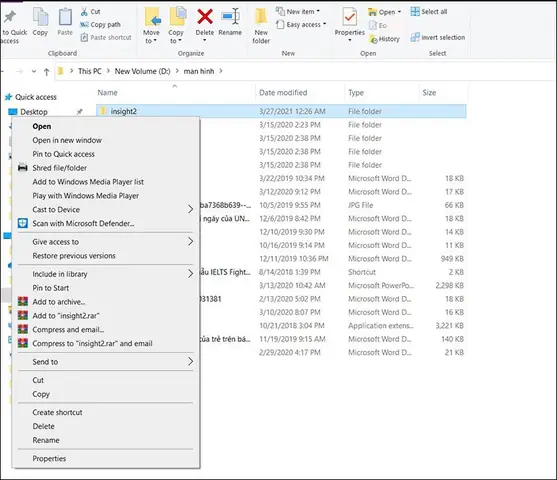Select Add to Windows Media Player list
Viewport: 557px width, 480px height.
(88, 182)
